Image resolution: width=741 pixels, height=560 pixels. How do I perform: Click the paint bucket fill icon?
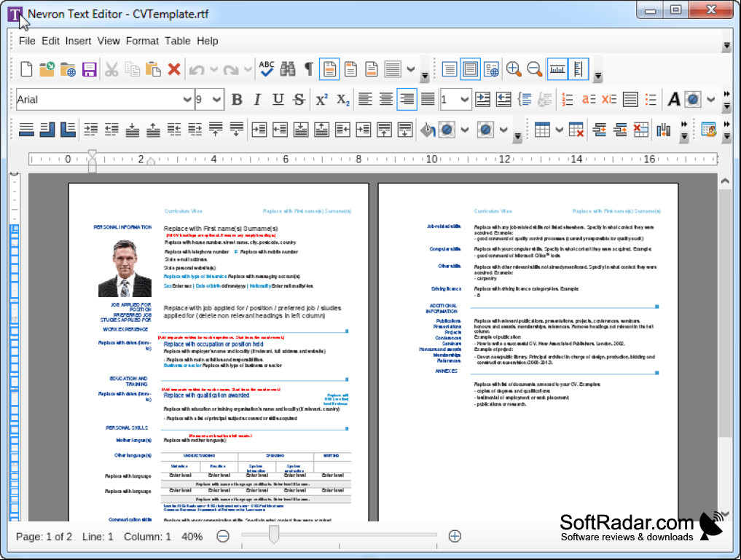(428, 130)
